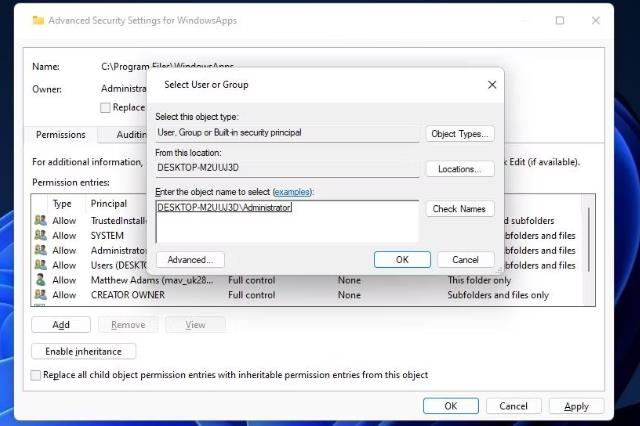Viewport: 640px width, 426px height.
Task: Click 'Subfolders and files only' text
Action: click(498, 295)
